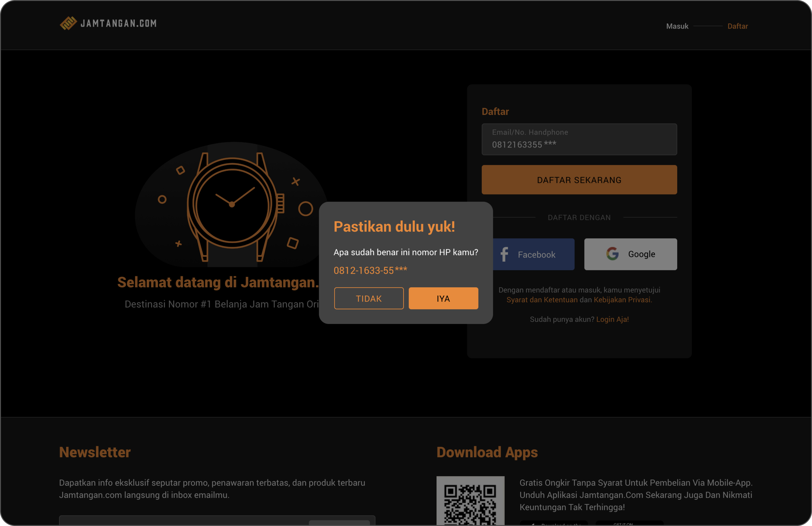
Task: Click the 'DAFTAR DENGAN' divider label
Action: [579, 217]
